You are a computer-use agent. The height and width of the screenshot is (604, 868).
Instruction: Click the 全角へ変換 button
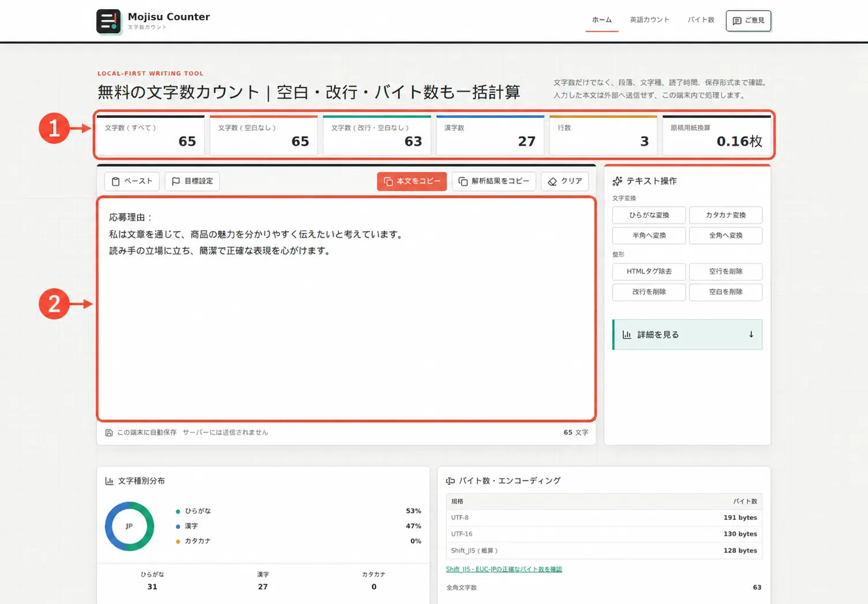[x=725, y=236]
